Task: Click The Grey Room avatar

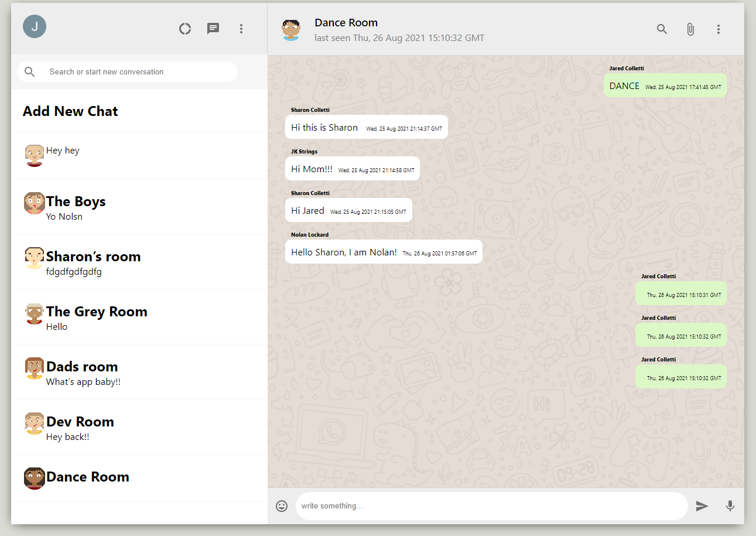Action: point(35,313)
